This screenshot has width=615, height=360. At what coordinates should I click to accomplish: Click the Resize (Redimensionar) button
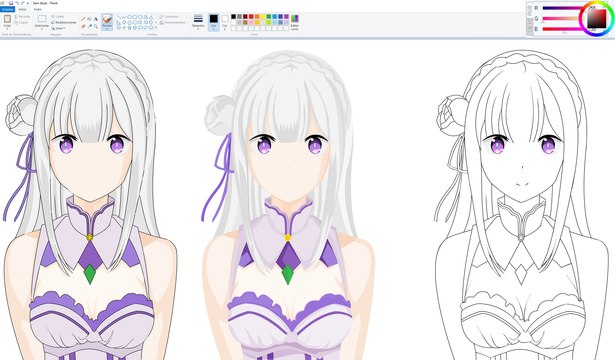[x=64, y=22]
